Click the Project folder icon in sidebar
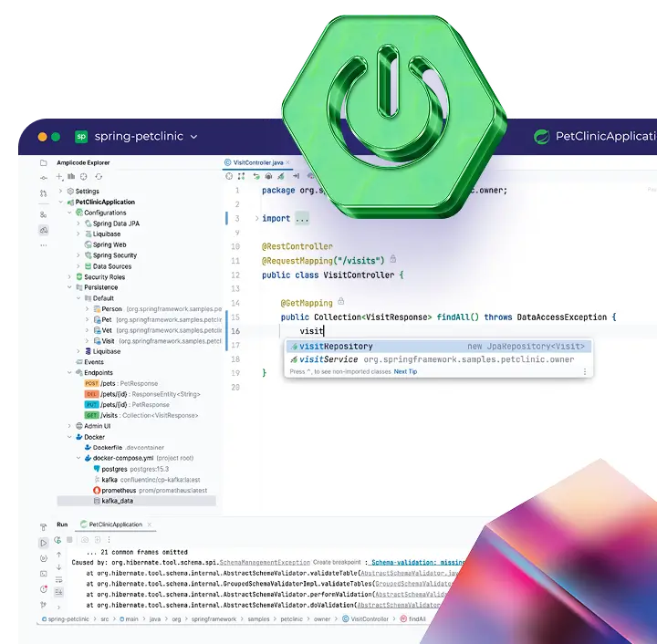The width and height of the screenshot is (657, 644). point(43,163)
